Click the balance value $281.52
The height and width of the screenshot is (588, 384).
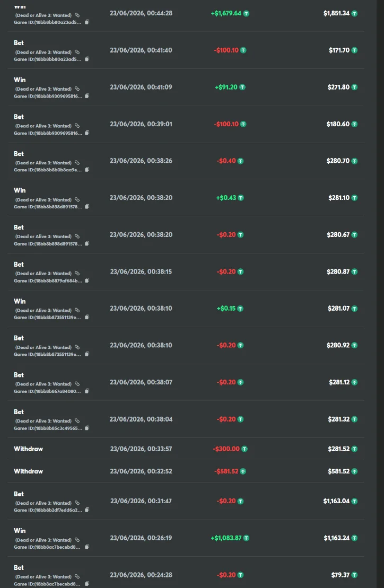point(338,449)
